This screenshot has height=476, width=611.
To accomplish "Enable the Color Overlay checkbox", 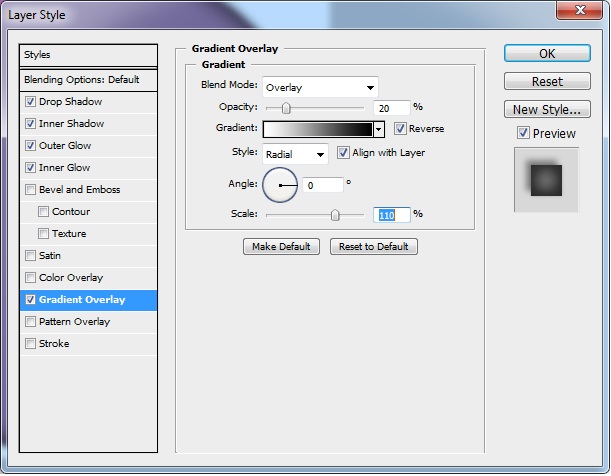I will pos(30,278).
